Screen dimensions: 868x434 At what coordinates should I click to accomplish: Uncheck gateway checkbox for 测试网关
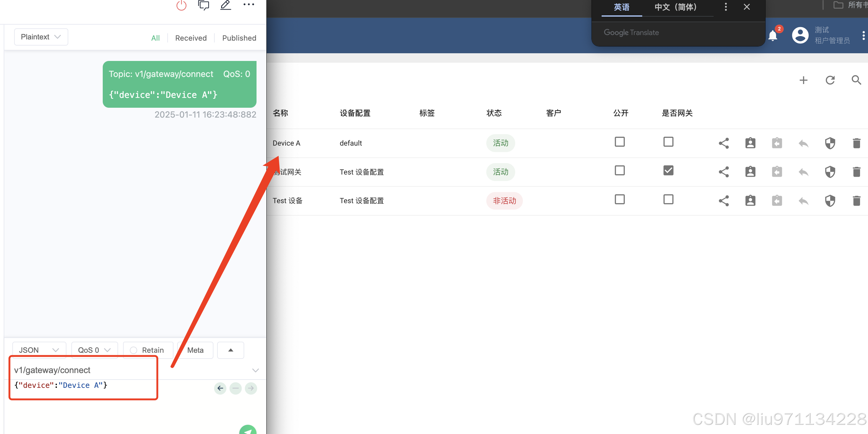pos(668,171)
